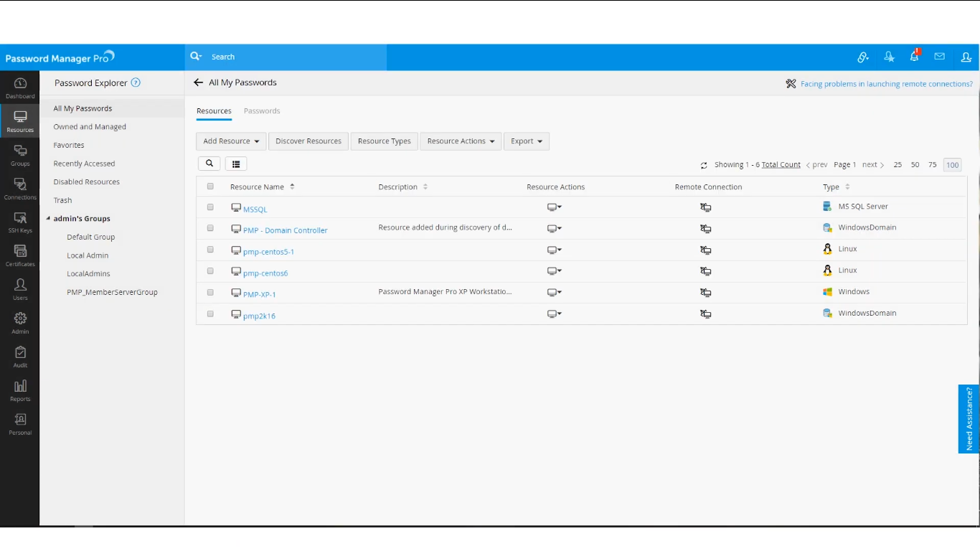Expand the Add Resource dropdown
This screenshot has width=980, height=551.
(231, 141)
